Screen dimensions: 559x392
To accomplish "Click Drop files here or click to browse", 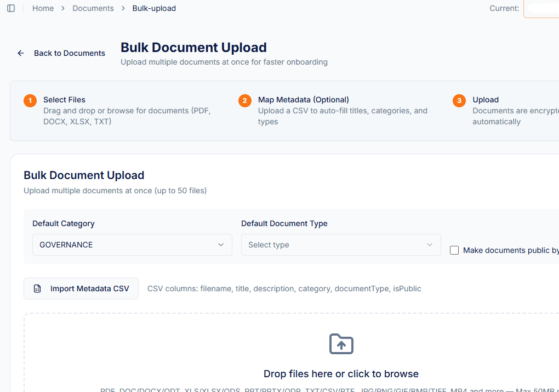I will [341, 374].
